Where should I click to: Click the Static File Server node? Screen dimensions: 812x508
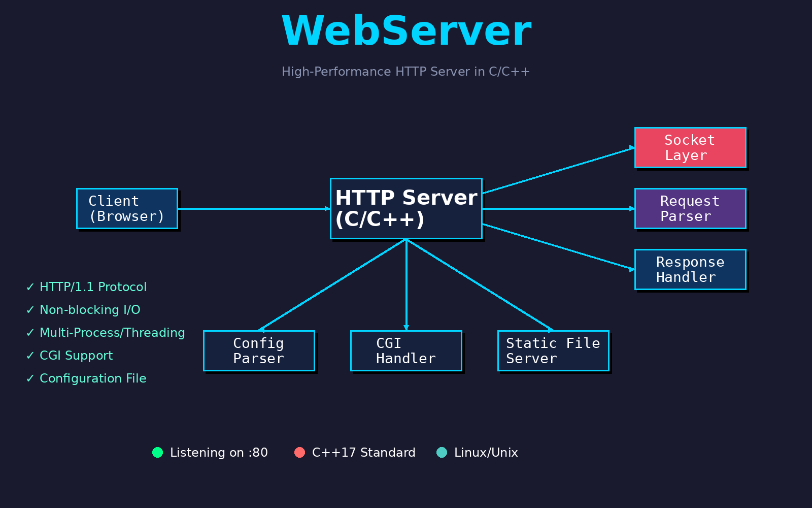click(553, 351)
